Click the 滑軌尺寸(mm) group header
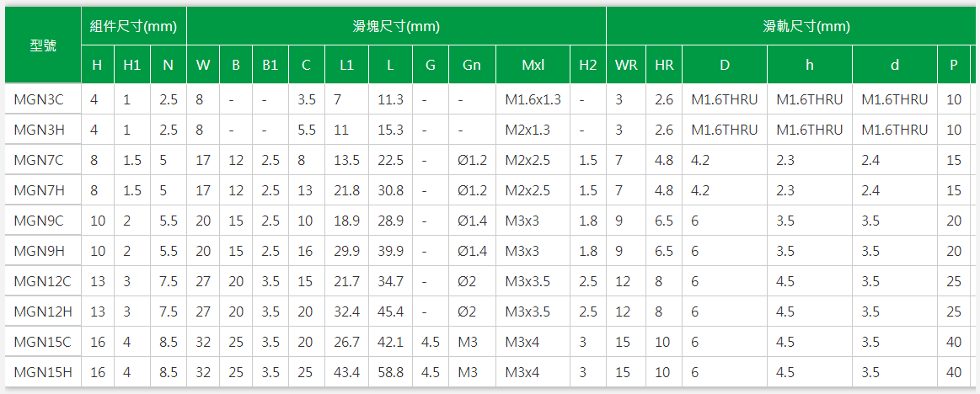Screen dimensions: 980x394 click(x=806, y=26)
